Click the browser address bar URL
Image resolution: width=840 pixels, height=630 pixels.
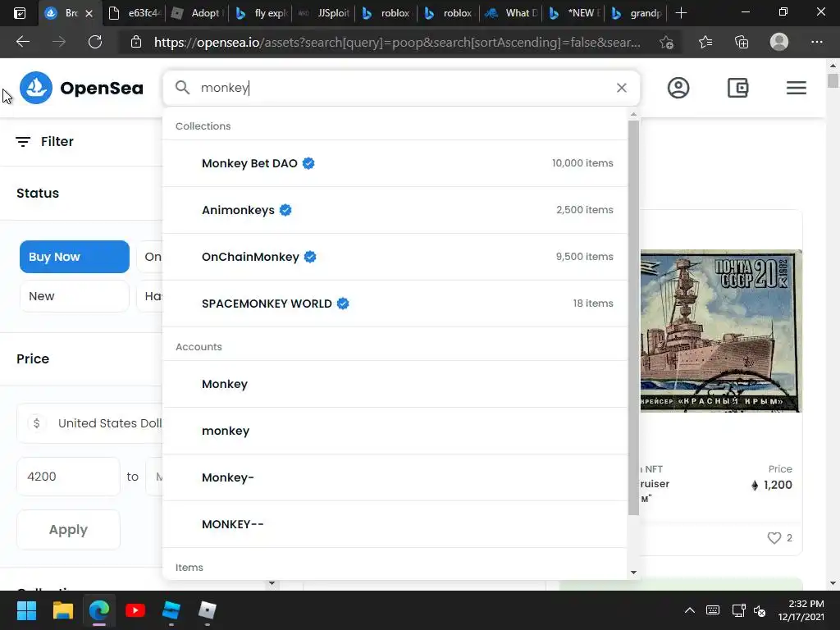tap(397, 43)
